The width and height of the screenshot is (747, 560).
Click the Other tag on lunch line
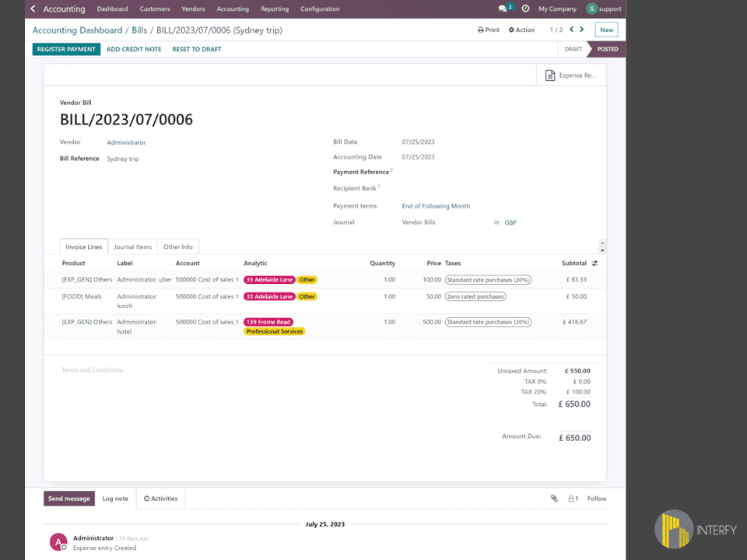pos(307,296)
